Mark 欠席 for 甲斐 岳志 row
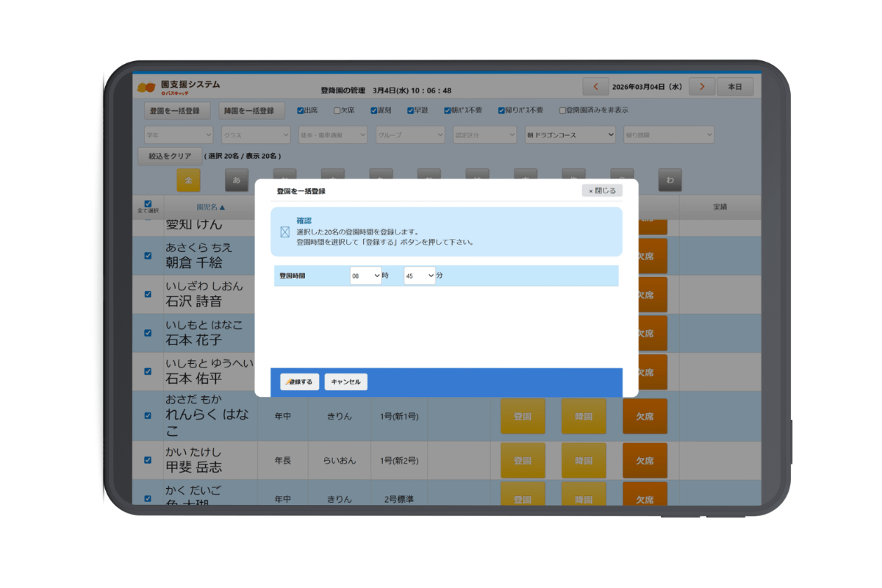Viewport: 882px width, 588px height. [x=645, y=461]
